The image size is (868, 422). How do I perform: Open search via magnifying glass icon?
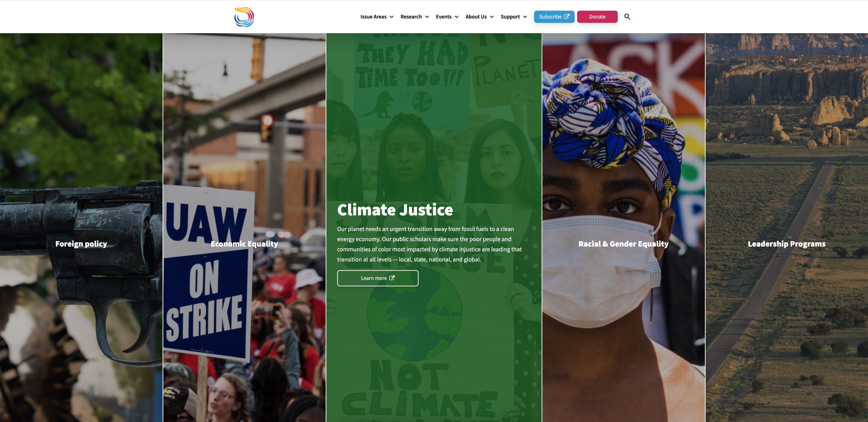[x=627, y=17]
